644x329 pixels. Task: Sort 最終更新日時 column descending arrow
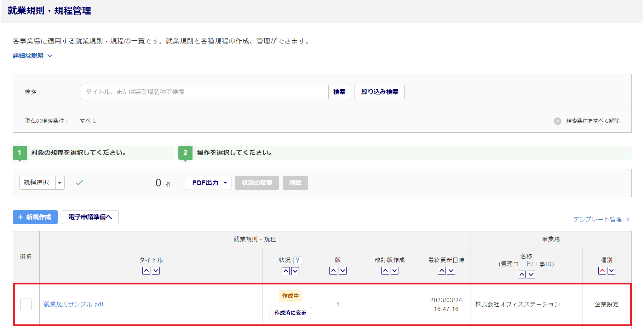coord(451,271)
